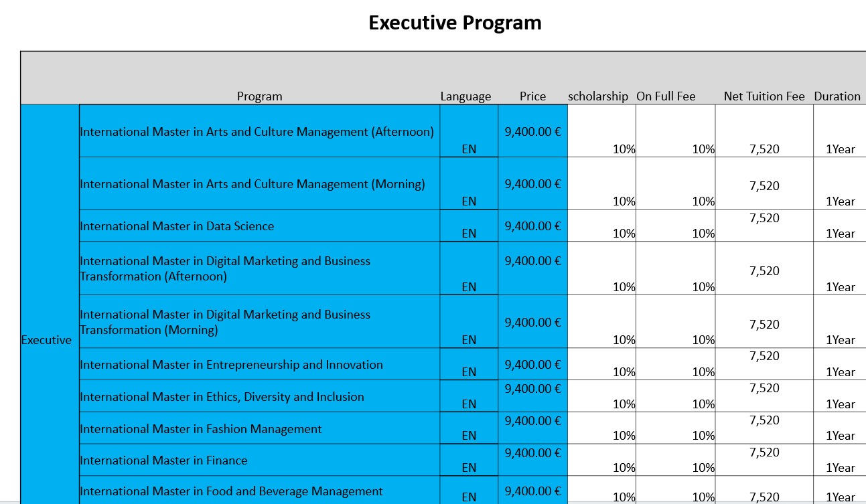Click the International Master in Finance cell
The image size is (866, 504).
[x=163, y=460]
